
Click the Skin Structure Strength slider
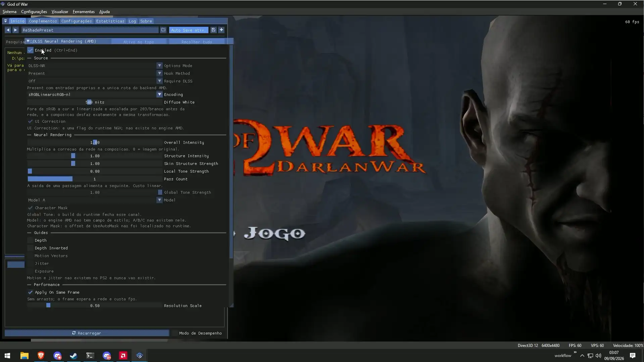click(x=95, y=164)
